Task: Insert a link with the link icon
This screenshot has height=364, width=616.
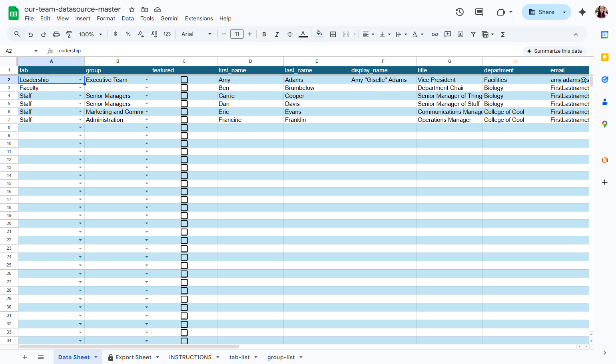Action: (435, 34)
